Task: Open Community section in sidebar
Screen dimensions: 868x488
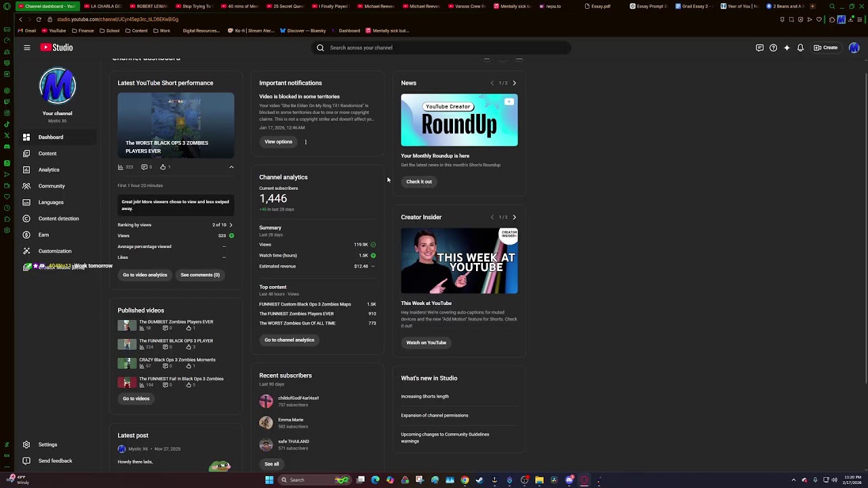Action: pyautogui.click(x=57, y=186)
